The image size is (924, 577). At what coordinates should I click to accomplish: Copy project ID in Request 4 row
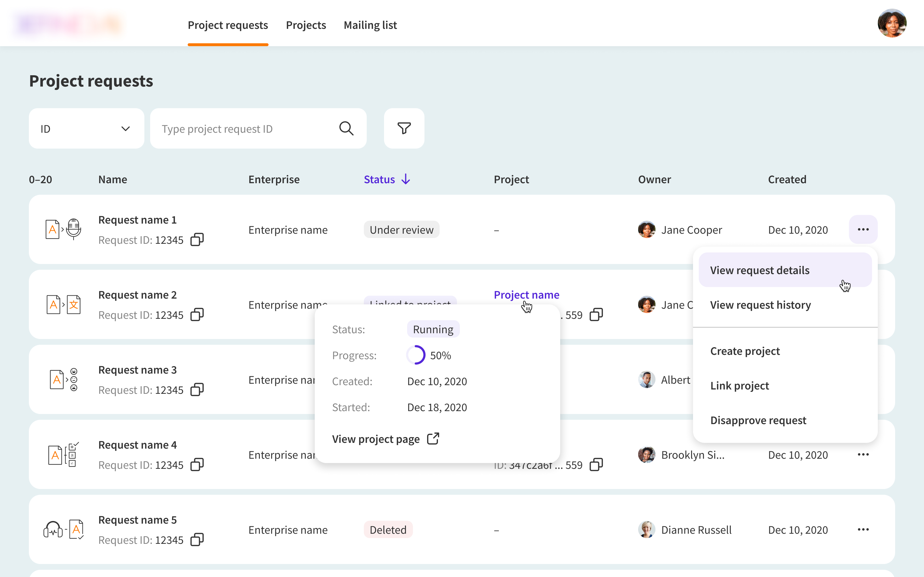(596, 465)
